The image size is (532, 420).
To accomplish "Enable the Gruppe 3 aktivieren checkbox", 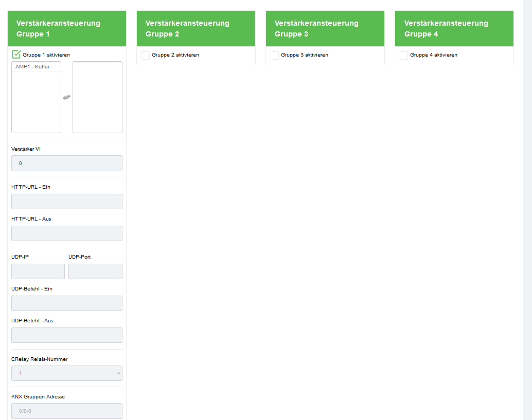I will click(x=274, y=55).
